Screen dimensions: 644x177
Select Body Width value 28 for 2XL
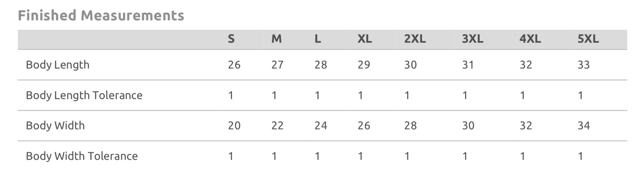coord(410,126)
